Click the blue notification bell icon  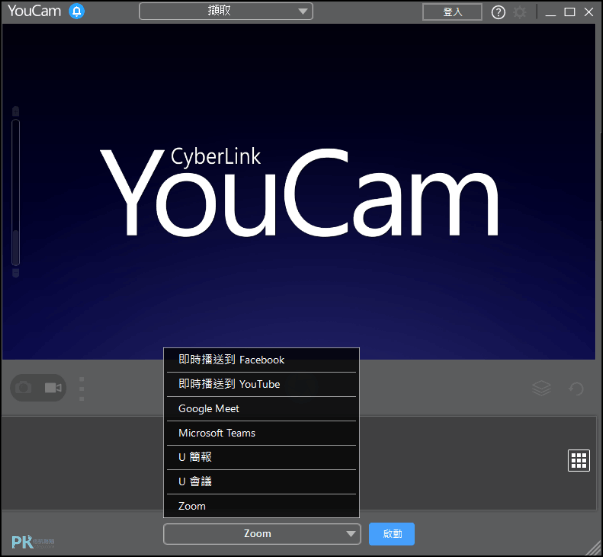pyautogui.click(x=77, y=11)
